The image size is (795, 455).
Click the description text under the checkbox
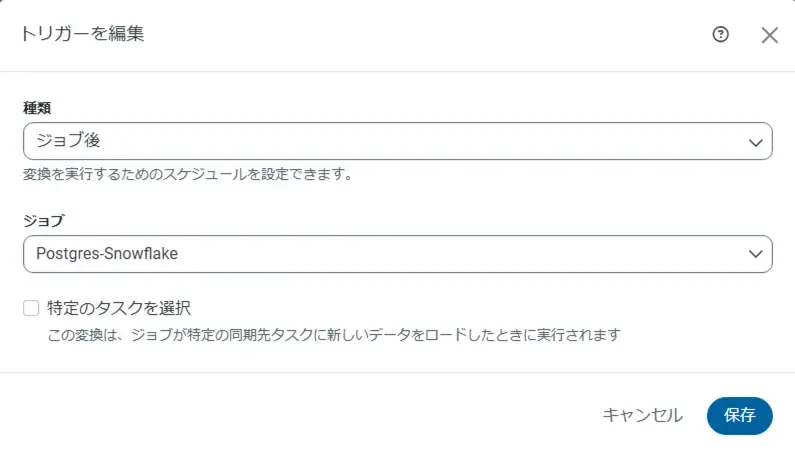pos(334,334)
